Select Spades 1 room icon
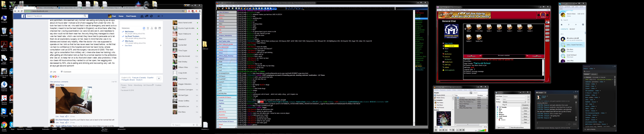 coord(489,28)
